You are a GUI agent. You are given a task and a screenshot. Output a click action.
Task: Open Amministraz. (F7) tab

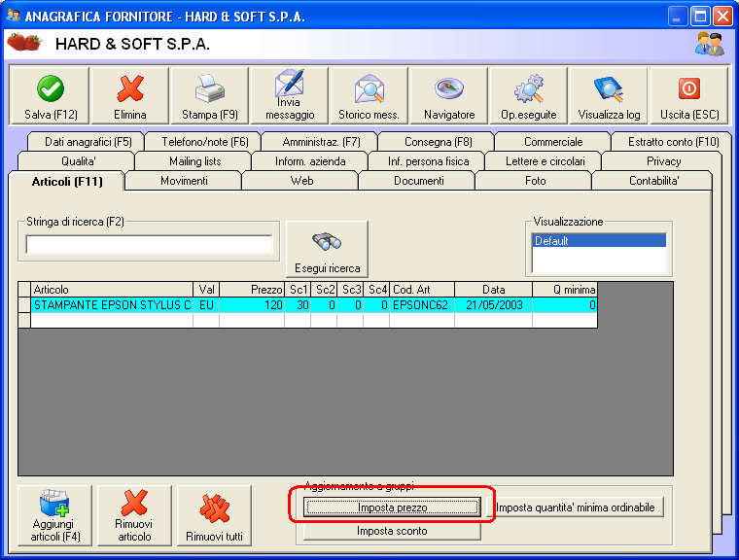coord(321,142)
